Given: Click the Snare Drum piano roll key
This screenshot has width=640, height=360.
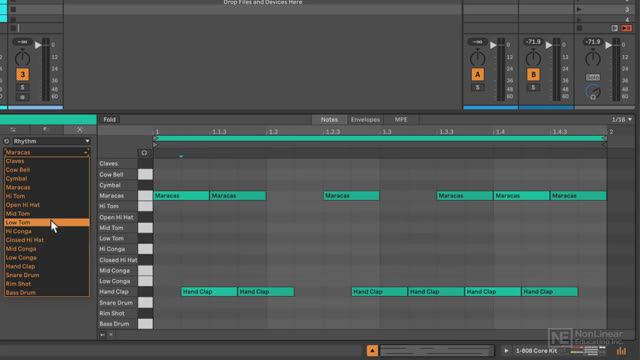Looking at the screenshot, I should coord(145,302).
